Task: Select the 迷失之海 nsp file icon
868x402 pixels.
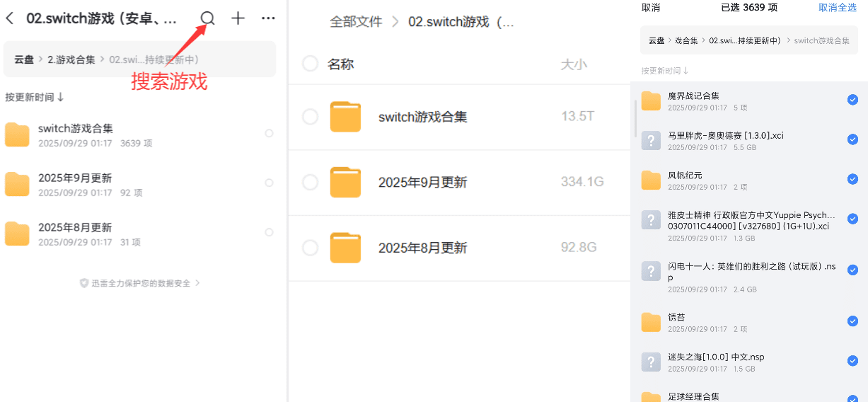Action: click(651, 362)
